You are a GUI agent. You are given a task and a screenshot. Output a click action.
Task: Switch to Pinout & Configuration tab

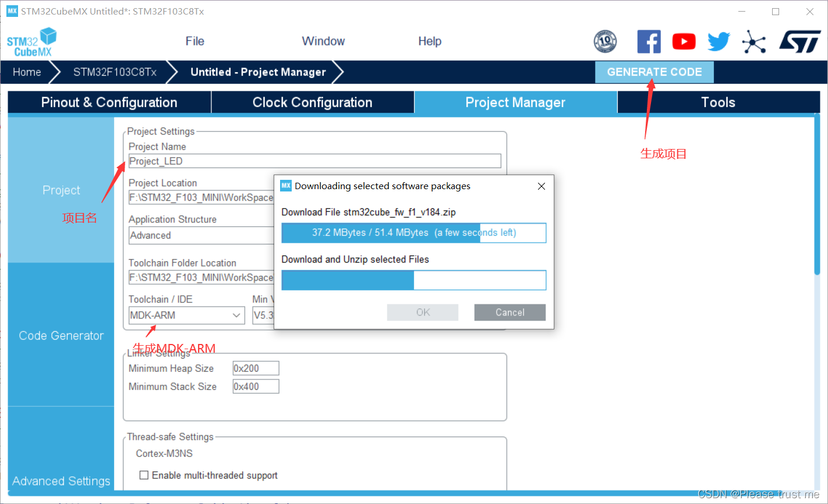tap(109, 102)
